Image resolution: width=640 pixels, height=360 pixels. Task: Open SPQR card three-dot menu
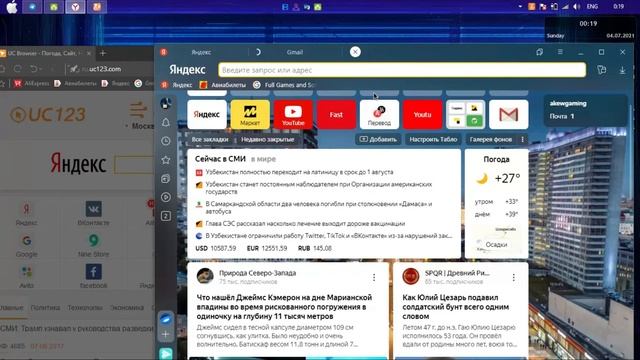(x=513, y=278)
